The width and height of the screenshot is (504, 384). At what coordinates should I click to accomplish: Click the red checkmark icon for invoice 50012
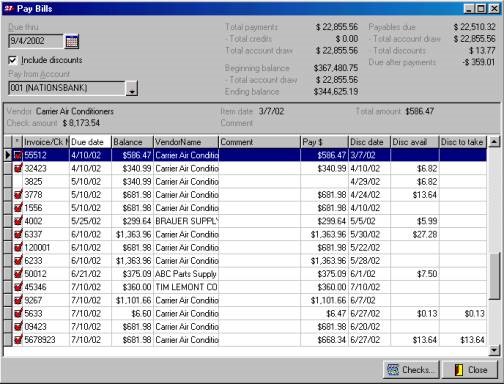[18, 274]
